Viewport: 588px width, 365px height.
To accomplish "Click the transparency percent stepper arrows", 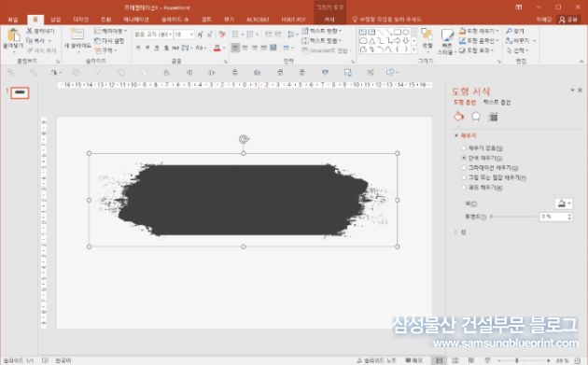I will 570,217.
